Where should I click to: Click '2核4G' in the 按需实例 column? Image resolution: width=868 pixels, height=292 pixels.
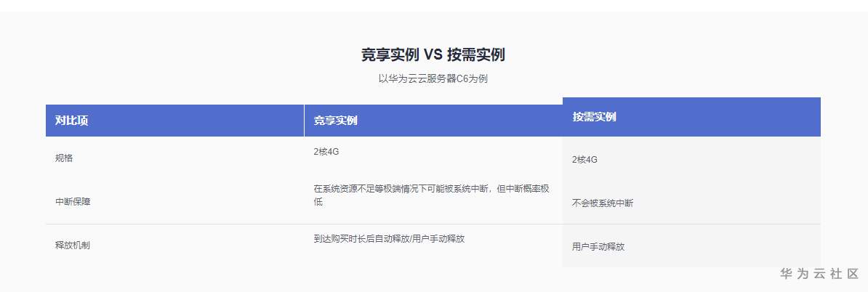click(584, 160)
